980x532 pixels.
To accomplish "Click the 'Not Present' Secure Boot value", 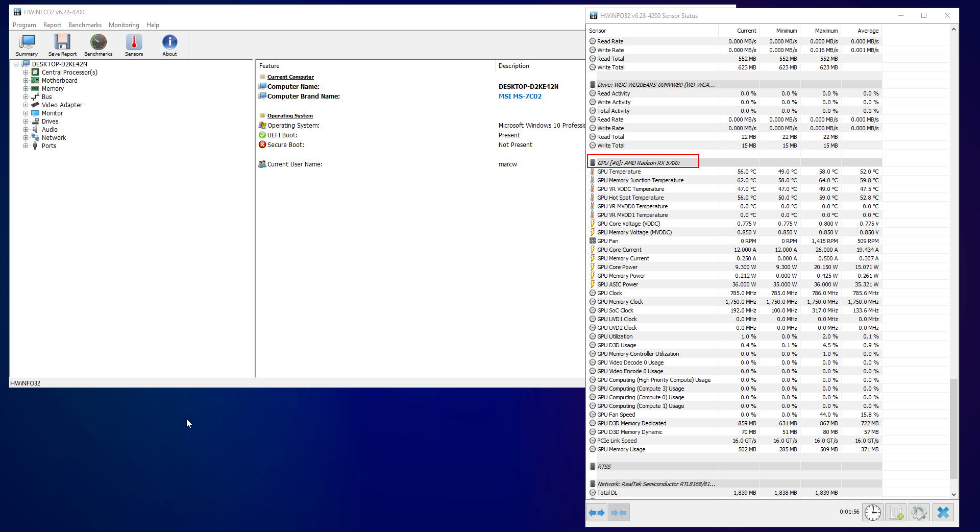I will click(x=516, y=145).
